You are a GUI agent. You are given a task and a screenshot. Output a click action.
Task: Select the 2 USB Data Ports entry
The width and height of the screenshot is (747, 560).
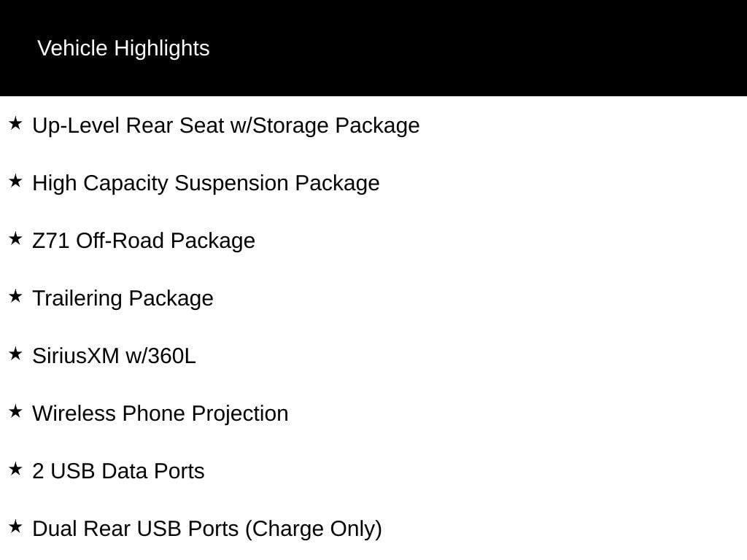coord(118,472)
